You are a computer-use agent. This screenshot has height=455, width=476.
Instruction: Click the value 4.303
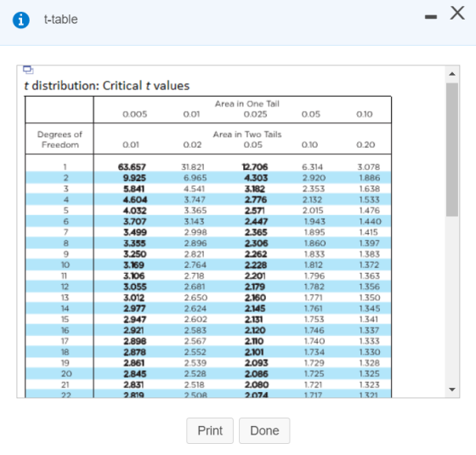point(256,178)
